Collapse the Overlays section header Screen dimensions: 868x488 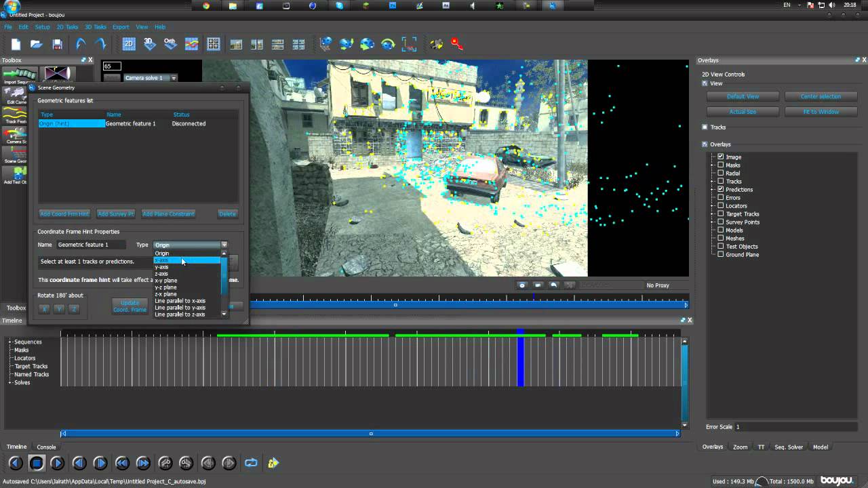coord(705,144)
